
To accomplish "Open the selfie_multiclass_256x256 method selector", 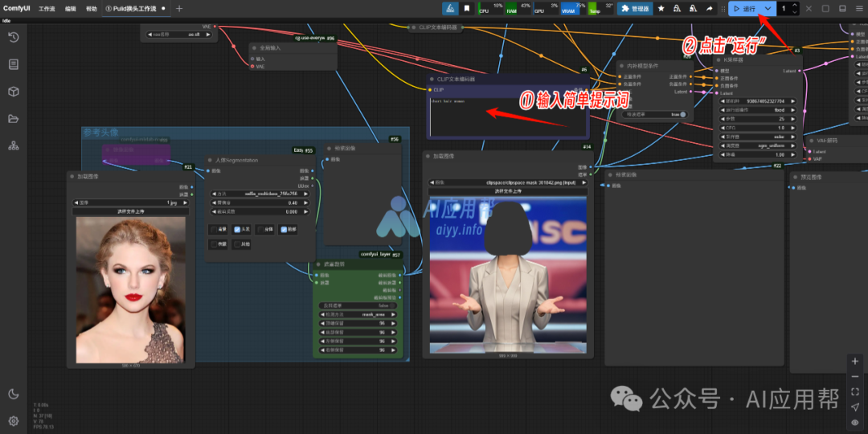I will click(x=260, y=194).
